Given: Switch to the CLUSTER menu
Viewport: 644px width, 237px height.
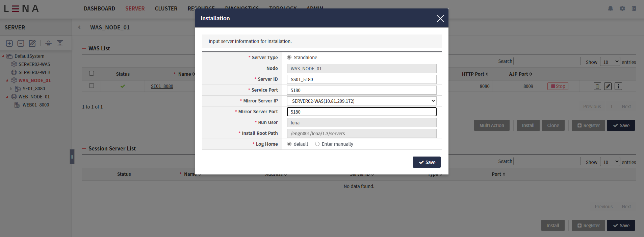Looking at the screenshot, I should [166, 8].
